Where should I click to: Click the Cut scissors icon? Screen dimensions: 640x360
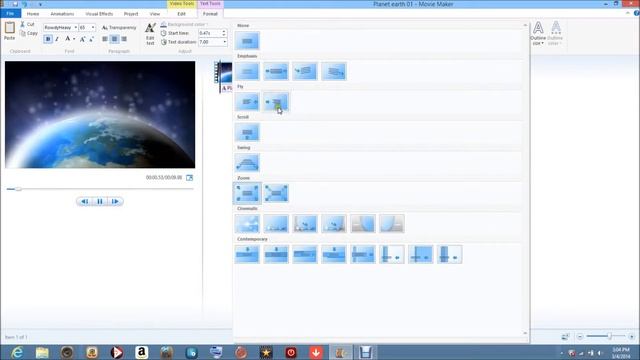tap(22, 24)
